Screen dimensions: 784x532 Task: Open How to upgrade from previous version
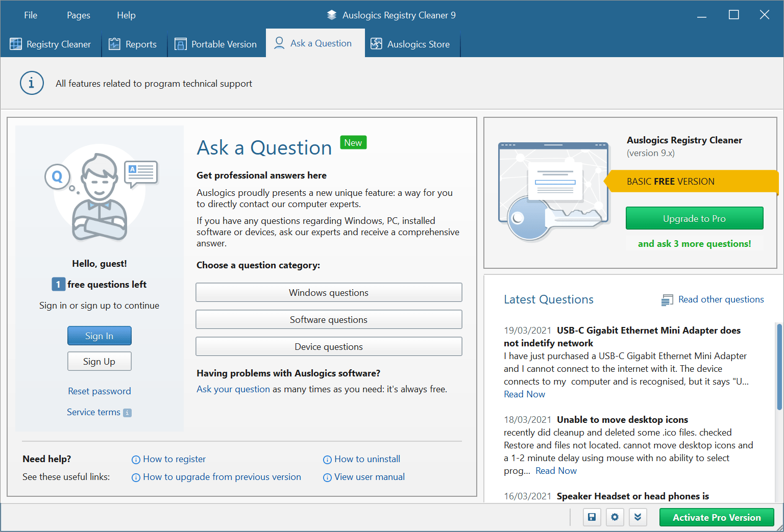tap(222, 476)
